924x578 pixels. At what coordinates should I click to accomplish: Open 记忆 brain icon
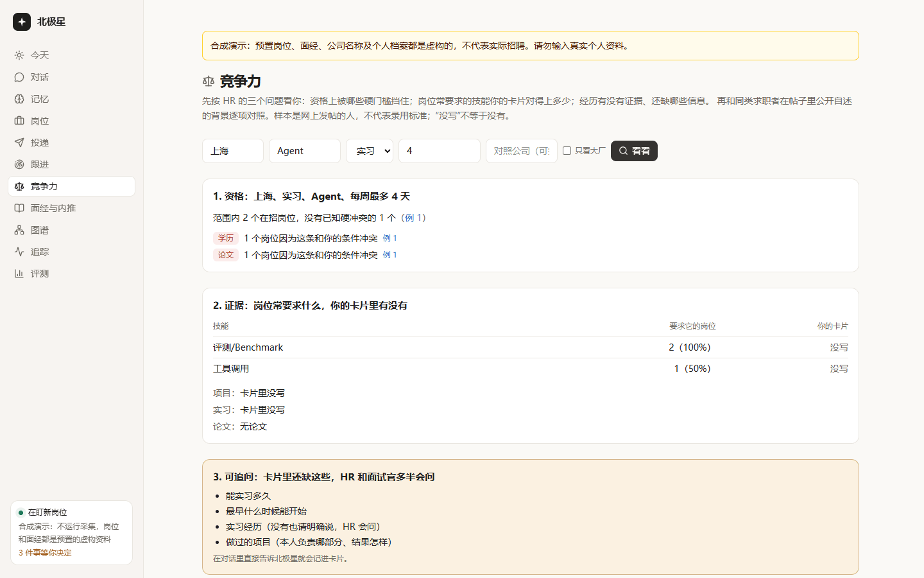[19, 99]
